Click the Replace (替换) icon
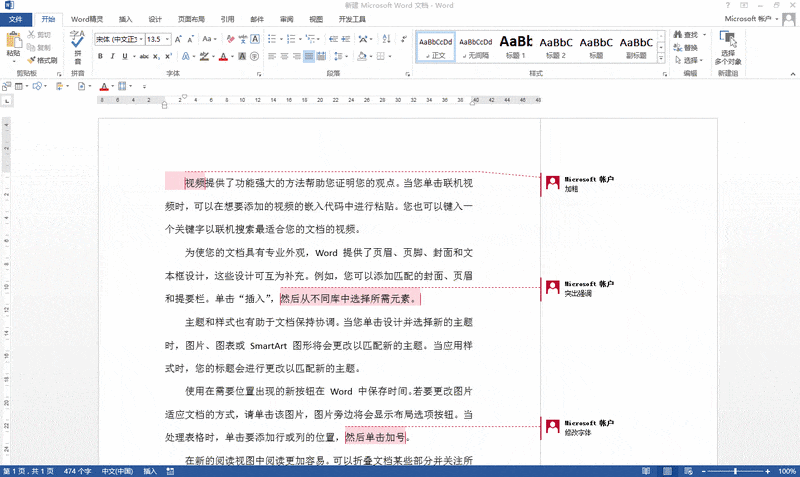 [685, 47]
